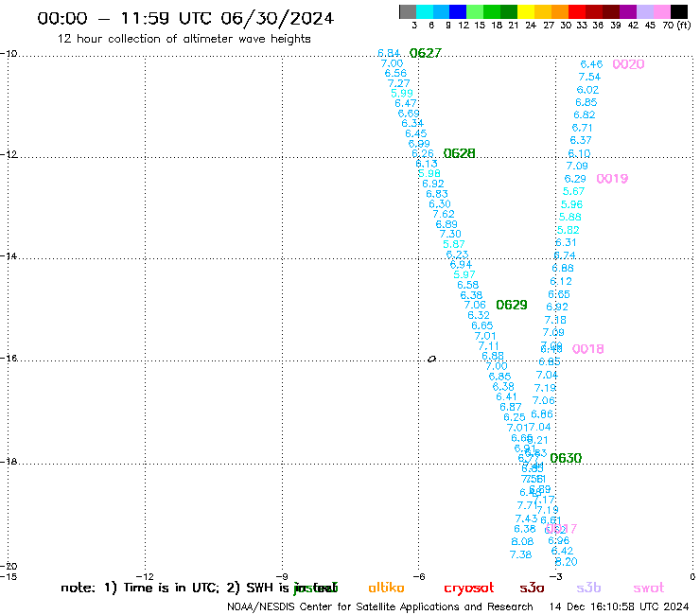Image resolution: width=700 pixels, height=615 pixels.
Task: Click the cyan swatch in the wave height scale
Action: [x=425, y=11]
